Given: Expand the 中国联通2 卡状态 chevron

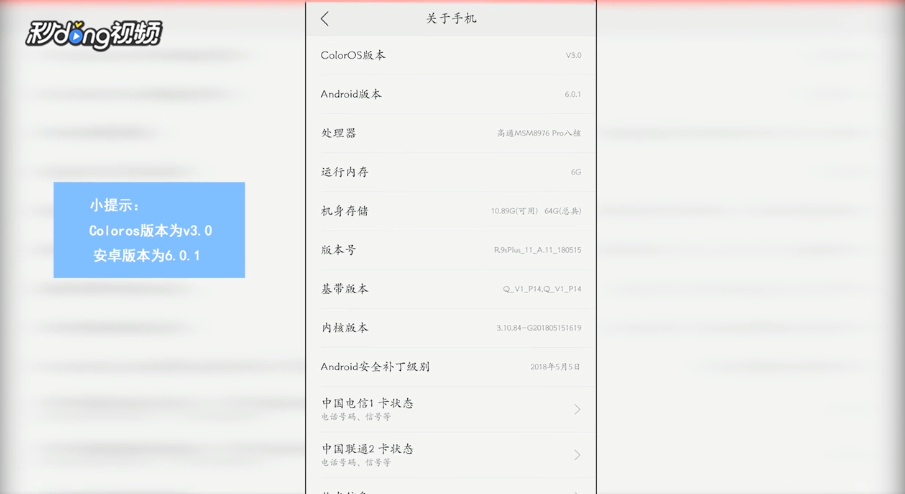Looking at the screenshot, I should (x=577, y=455).
